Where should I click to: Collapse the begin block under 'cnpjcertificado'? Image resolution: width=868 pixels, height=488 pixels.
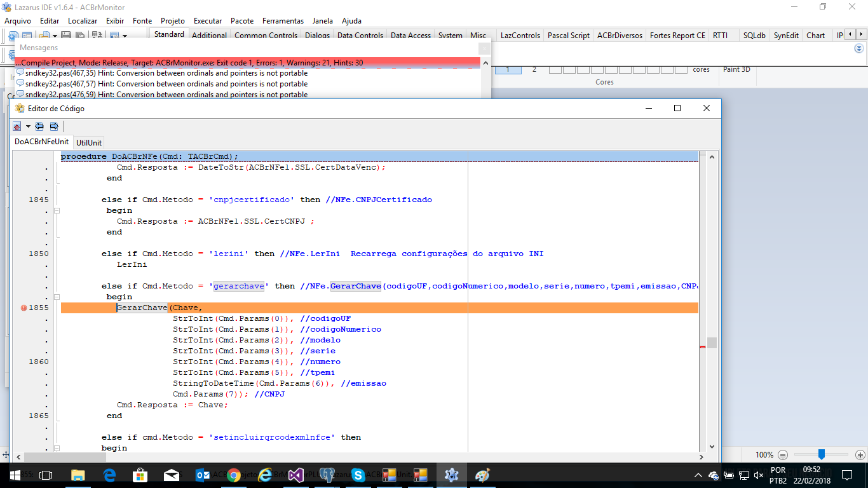[x=57, y=210]
